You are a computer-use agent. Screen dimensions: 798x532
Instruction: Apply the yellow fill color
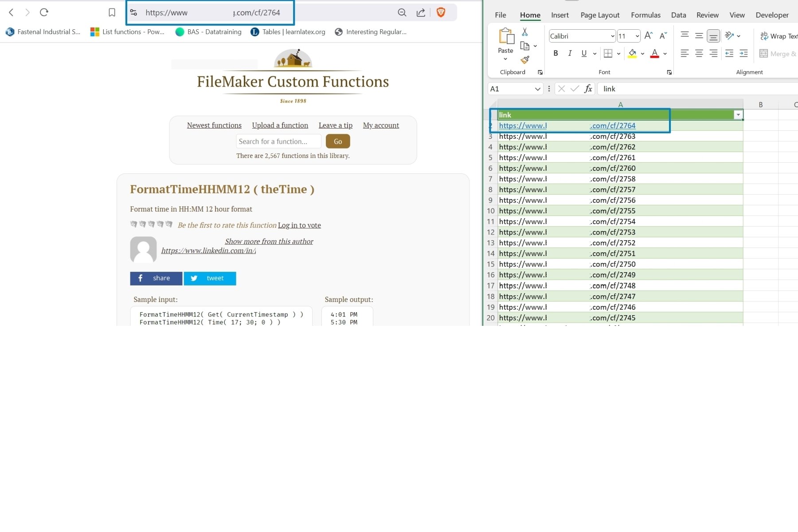point(633,54)
